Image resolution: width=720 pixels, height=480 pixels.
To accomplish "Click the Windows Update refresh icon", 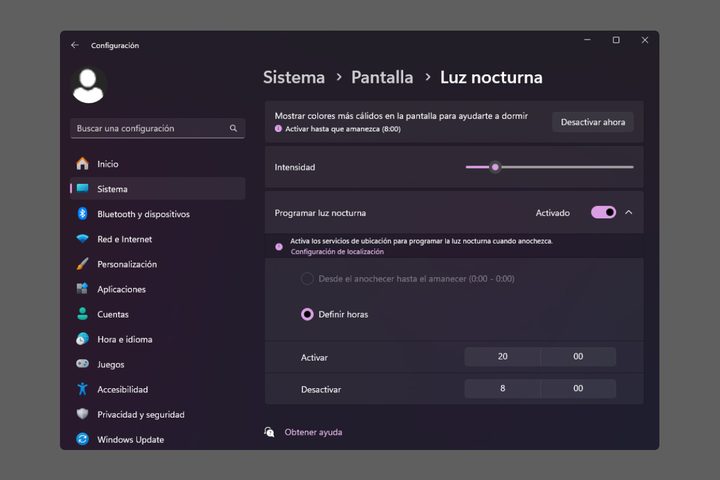I will point(83,439).
